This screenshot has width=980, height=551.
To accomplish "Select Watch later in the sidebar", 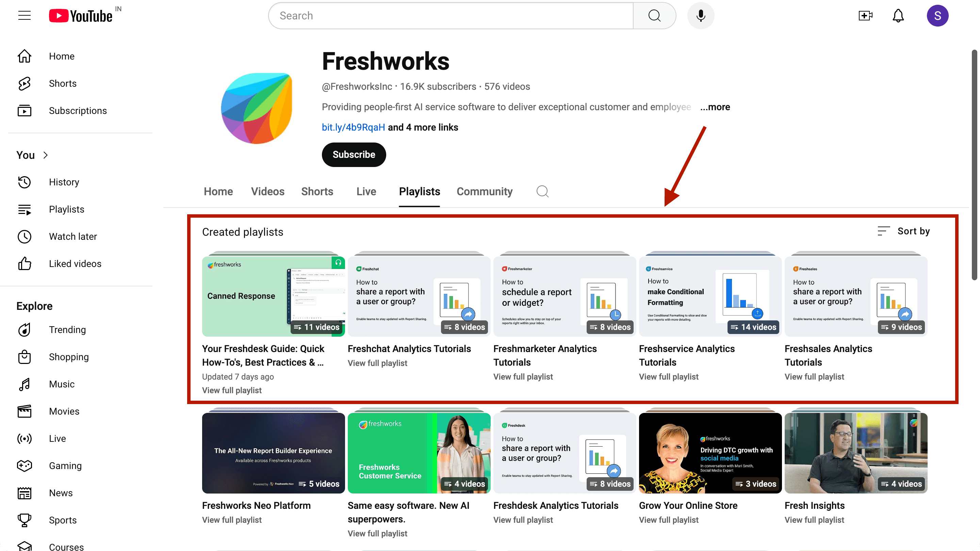I will click(73, 236).
